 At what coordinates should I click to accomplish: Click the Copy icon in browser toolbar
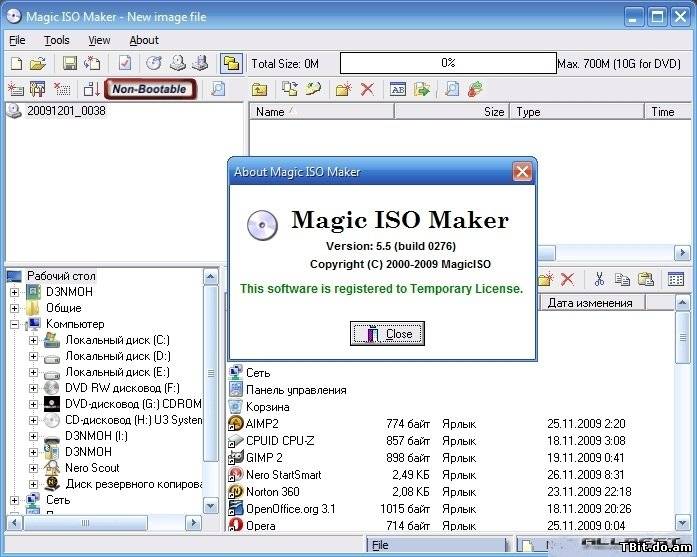(622, 279)
